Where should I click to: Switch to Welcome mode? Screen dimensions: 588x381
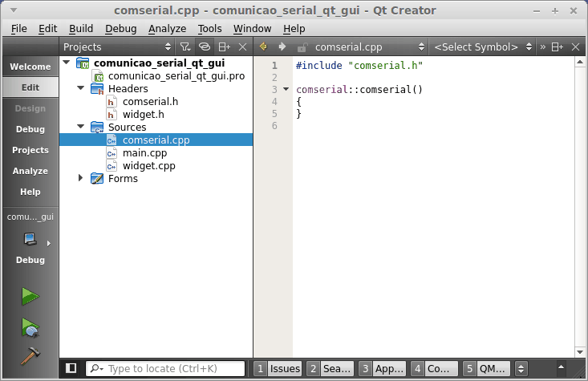click(30, 67)
